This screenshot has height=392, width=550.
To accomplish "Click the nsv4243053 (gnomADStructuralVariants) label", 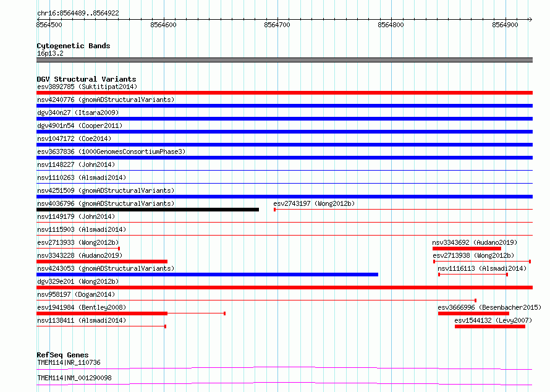I will click(106, 268).
